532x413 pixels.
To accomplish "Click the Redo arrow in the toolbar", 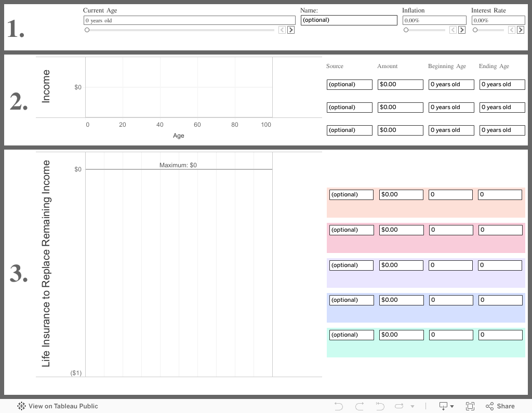I will pos(359,406).
